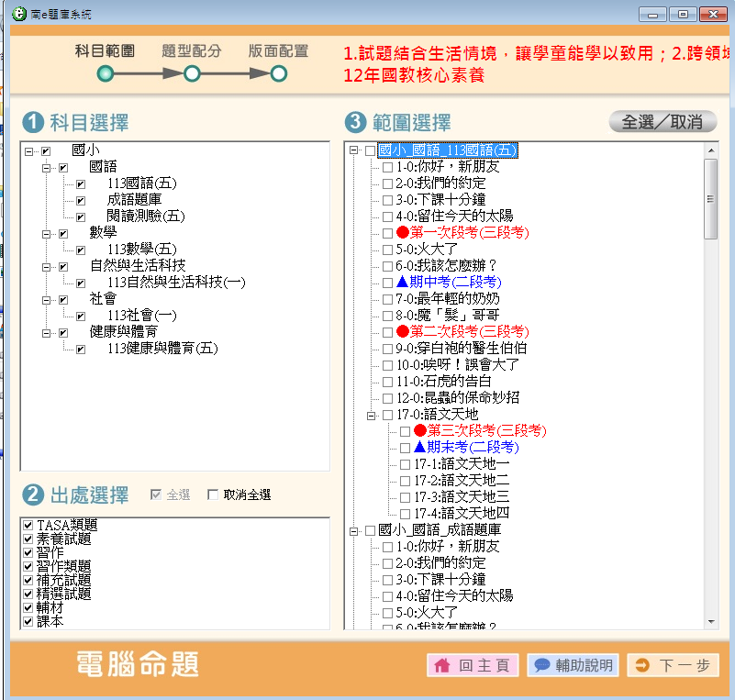Click blue triangle icon for 期末考(二段考)
The width and height of the screenshot is (735, 700).
419,447
